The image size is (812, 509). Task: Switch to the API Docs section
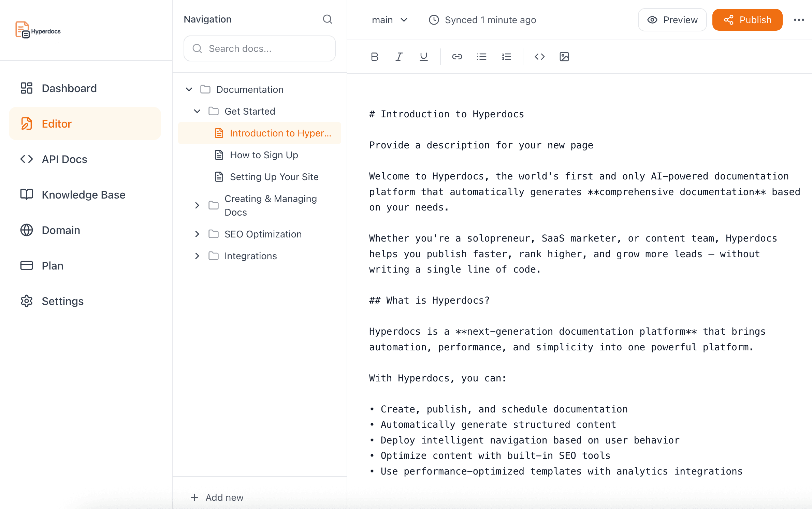(64, 159)
